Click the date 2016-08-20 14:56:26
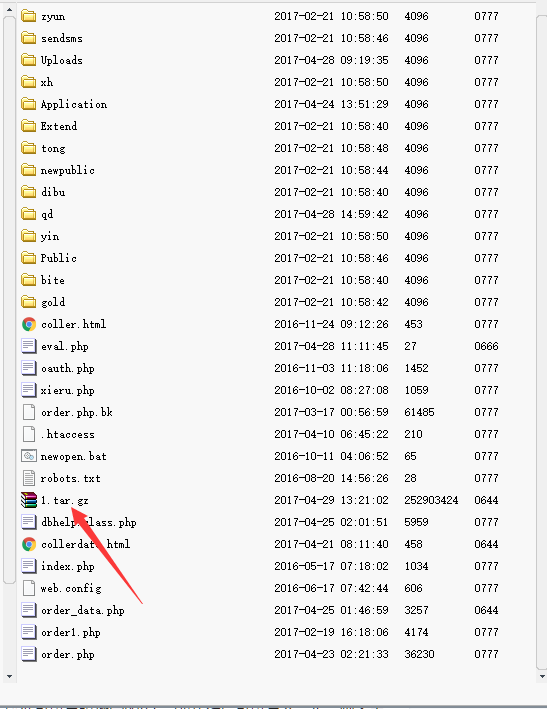The width and height of the screenshot is (547, 709). (331, 478)
